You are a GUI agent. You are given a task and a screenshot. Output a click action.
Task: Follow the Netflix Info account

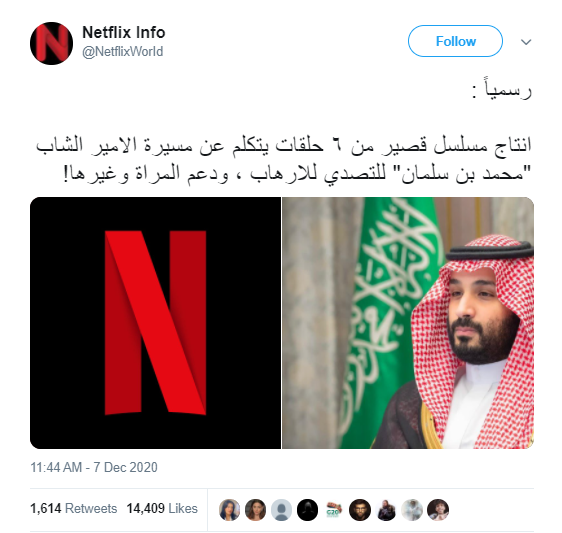tap(455, 41)
